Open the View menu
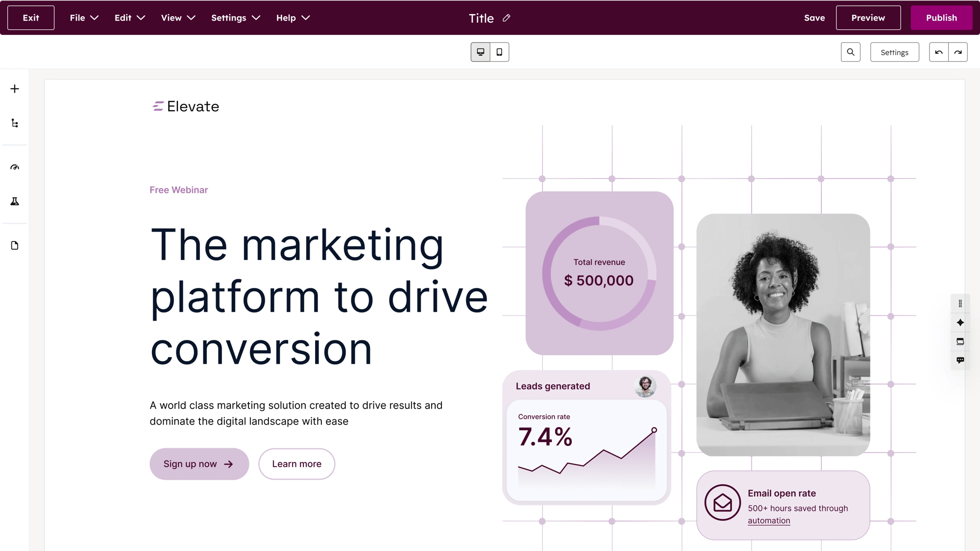The image size is (980, 551). (178, 18)
